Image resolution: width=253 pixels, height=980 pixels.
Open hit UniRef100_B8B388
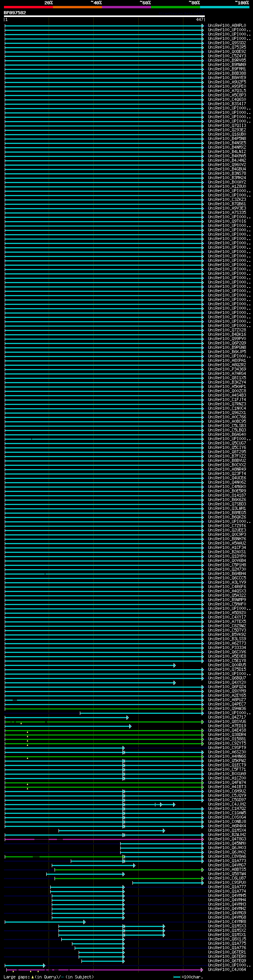tap(227, 74)
